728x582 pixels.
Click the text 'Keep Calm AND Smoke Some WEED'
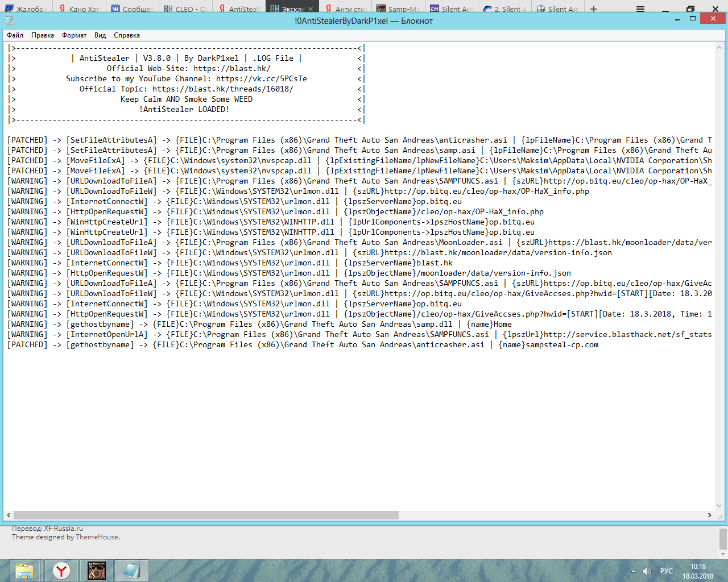click(x=187, y=99)
